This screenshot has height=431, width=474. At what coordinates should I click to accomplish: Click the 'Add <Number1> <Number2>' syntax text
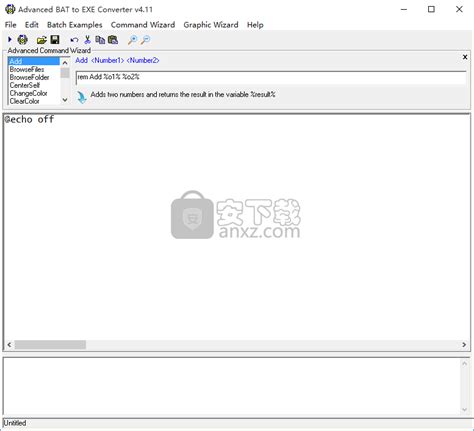(117, 60)
